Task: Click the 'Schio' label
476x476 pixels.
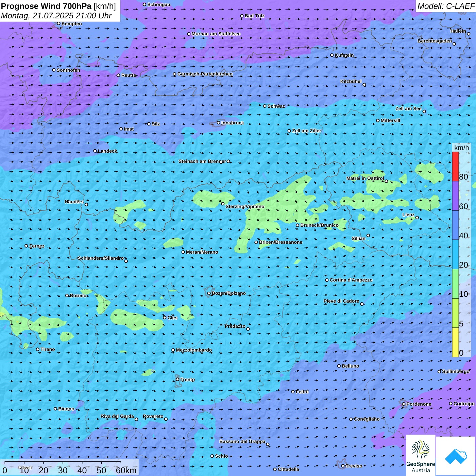Action: point(221,456)
